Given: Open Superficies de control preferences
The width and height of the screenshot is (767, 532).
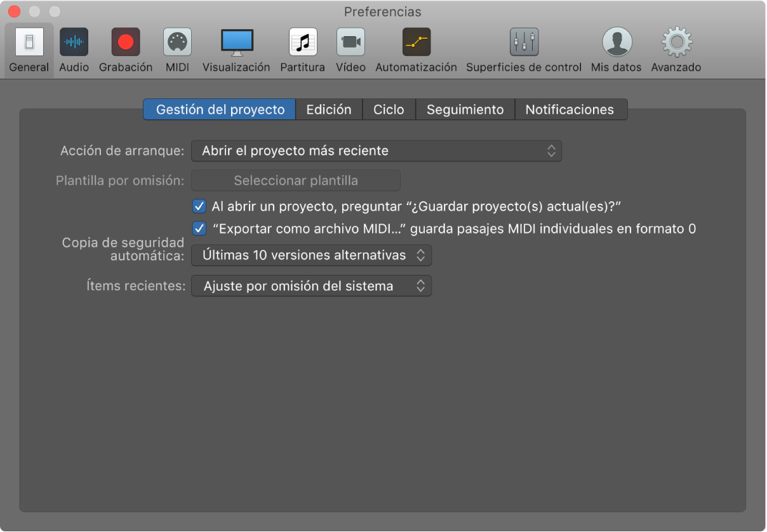Looking at the screenshot, I should [524, 43].
